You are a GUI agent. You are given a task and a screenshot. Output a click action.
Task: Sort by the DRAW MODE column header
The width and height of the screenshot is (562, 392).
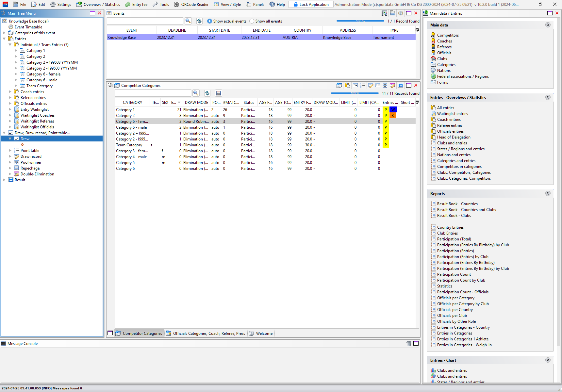(196, 102)
